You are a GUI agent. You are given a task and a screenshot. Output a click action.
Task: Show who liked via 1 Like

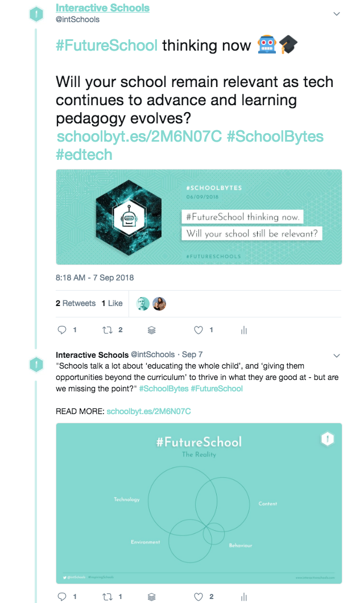point(112,303)
